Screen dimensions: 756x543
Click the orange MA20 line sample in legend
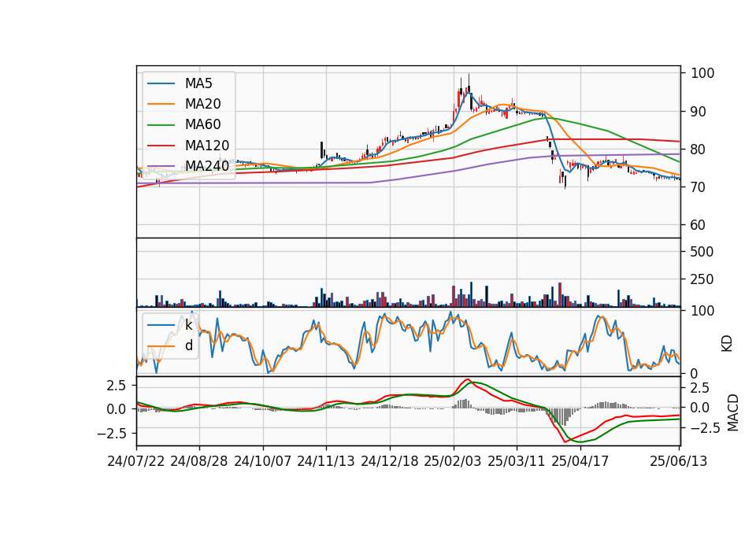pos(161,104)
